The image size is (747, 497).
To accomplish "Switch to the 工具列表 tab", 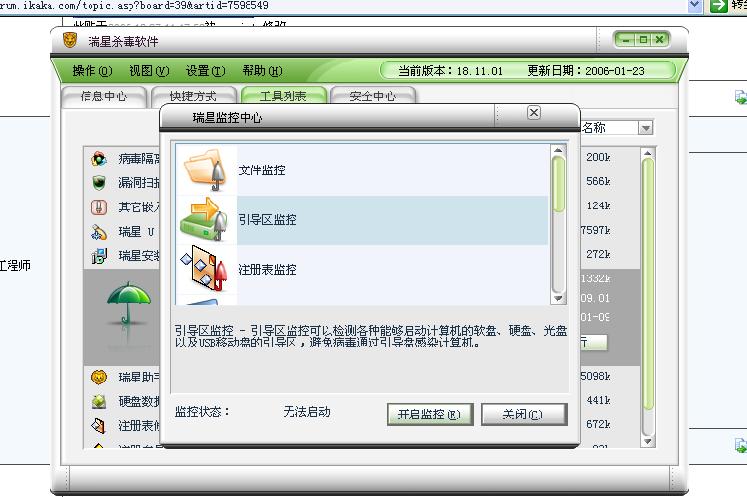I will click(x=283, y=96).
